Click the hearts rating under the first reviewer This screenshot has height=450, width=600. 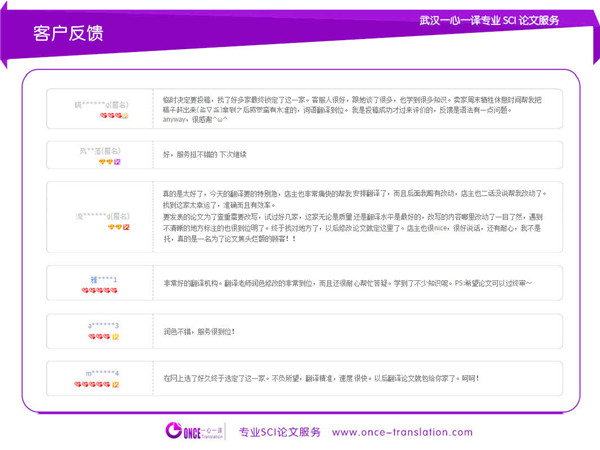pos(111,115)
